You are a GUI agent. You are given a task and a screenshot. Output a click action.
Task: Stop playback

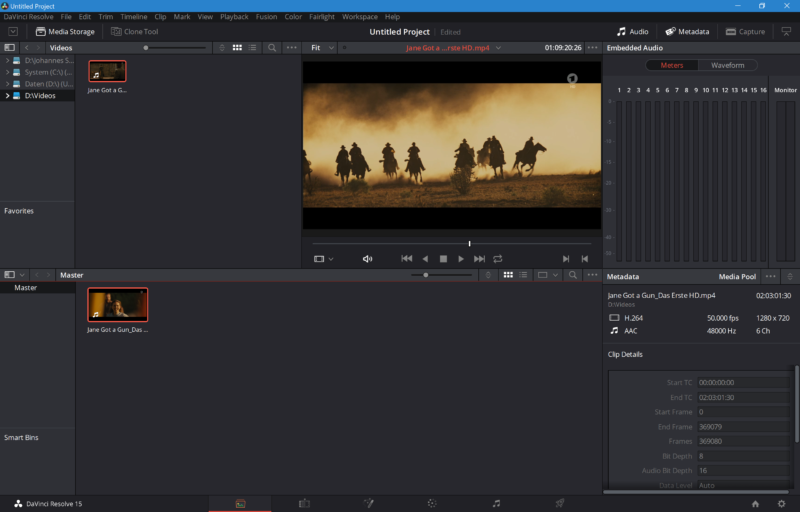(443, 259)
